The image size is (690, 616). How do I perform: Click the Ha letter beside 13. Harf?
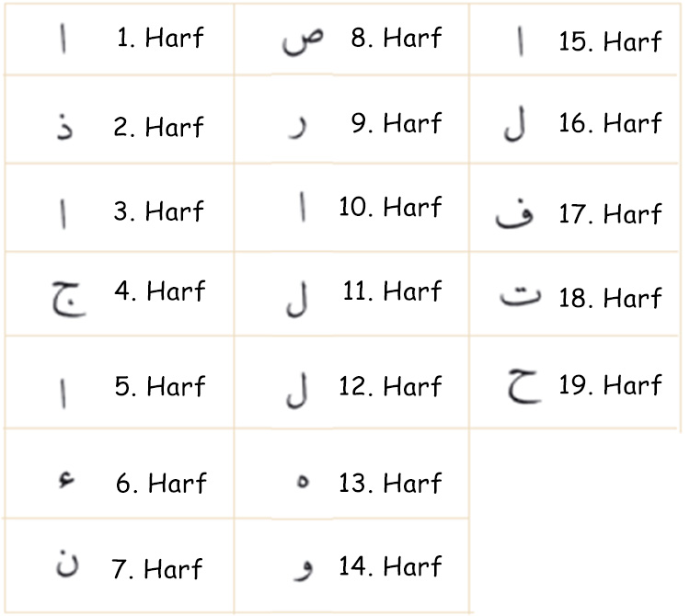[x=303, y=481]
